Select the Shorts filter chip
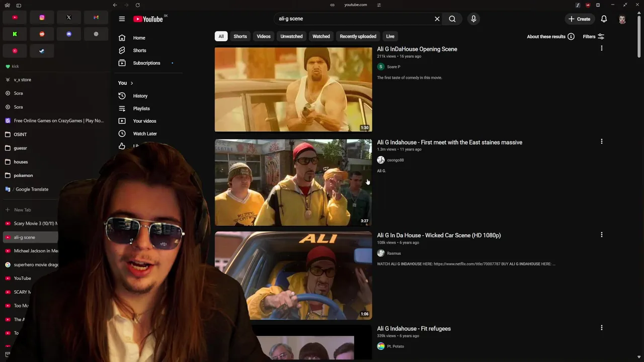The image size is (644, 362). (x=240, y=36)
